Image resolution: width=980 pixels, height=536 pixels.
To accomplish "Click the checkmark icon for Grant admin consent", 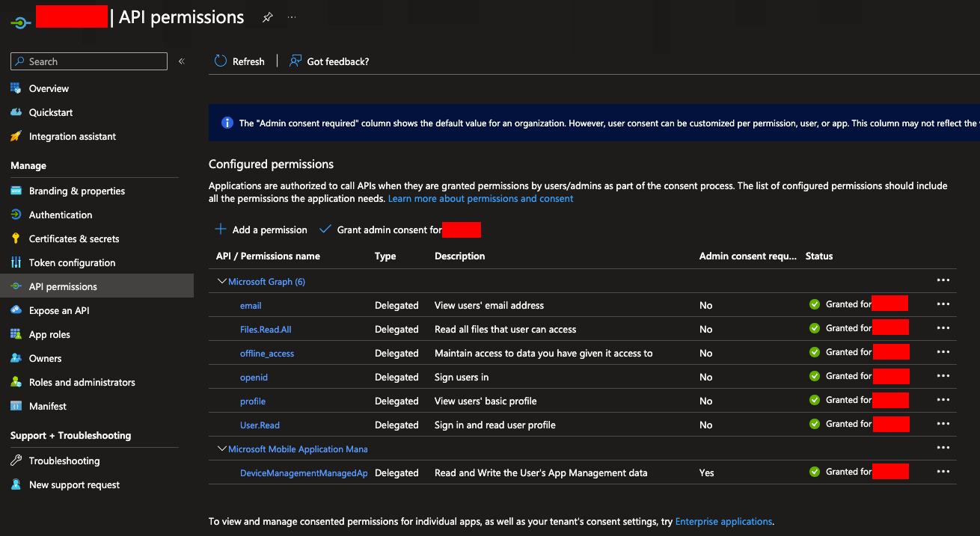I will tap(325, 230).
